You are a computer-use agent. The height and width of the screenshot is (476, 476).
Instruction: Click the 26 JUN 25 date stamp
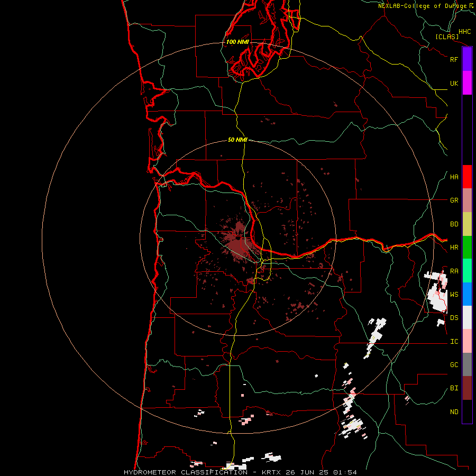pos(308,472)
